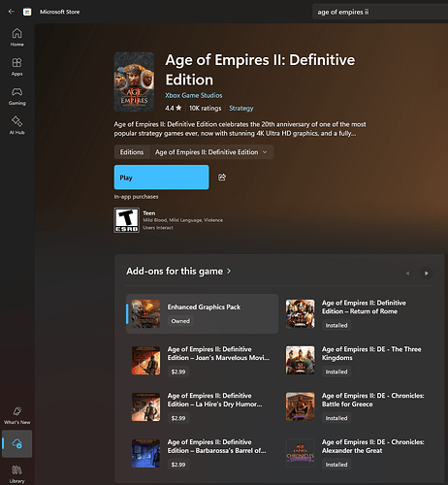Open La Hire's Dry Humor add-on
This screenshot has height=485, width=448.
pyautogui.click(x=202, y=406)
